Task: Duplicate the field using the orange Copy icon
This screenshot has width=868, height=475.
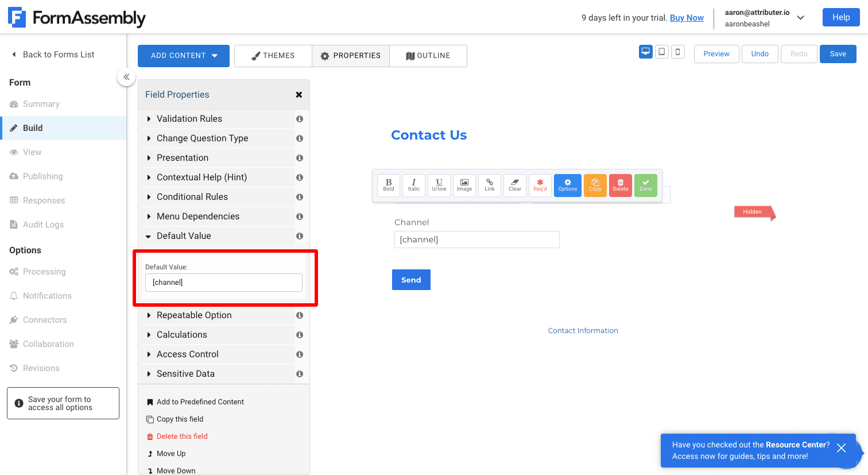Action: tap(595, 185)
